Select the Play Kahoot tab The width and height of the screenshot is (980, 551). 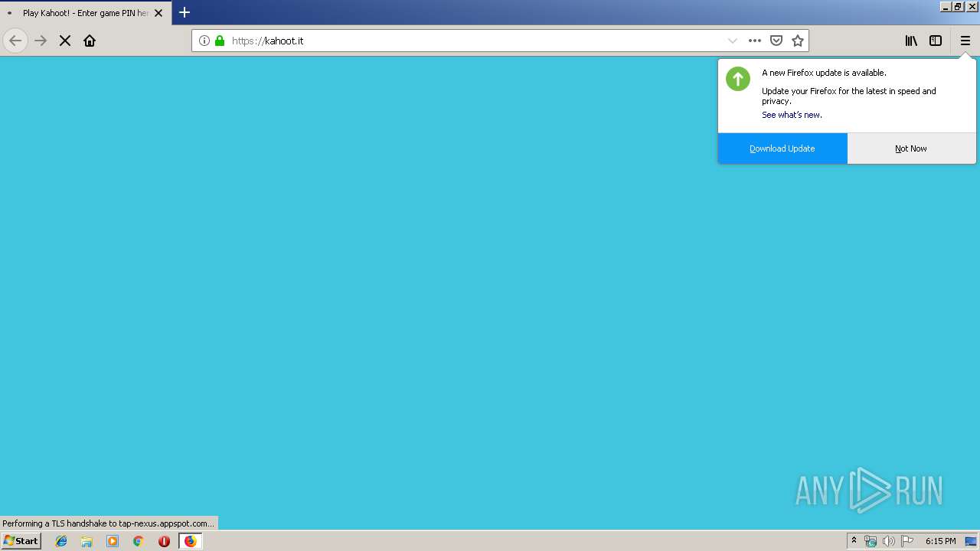pyautogui.click(x=86, y=13)
